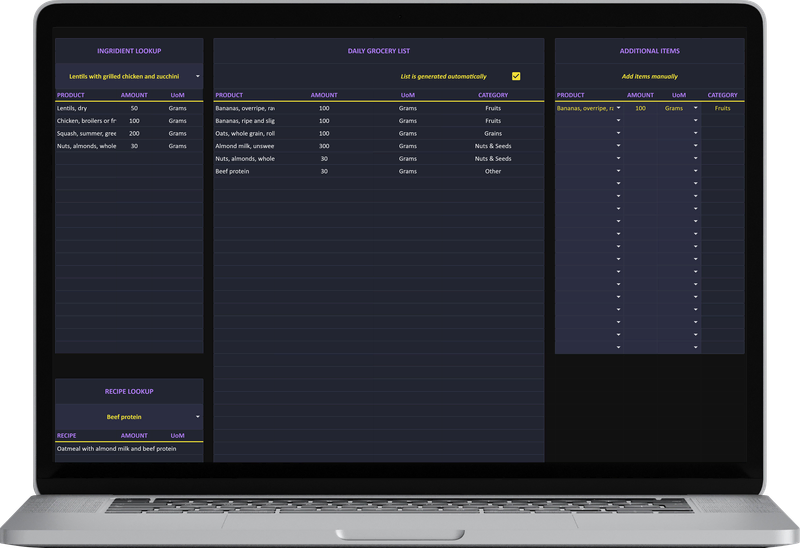Click UoM header in Additional Items
This screenshot has height=548, width=800.
click(x=679, y=95)
